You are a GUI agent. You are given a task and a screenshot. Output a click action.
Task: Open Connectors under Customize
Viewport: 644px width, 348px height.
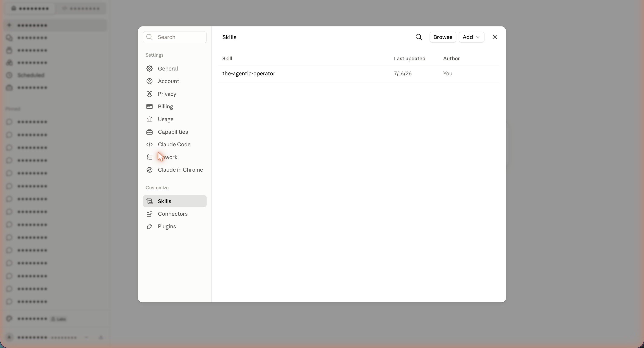(174, 214)
